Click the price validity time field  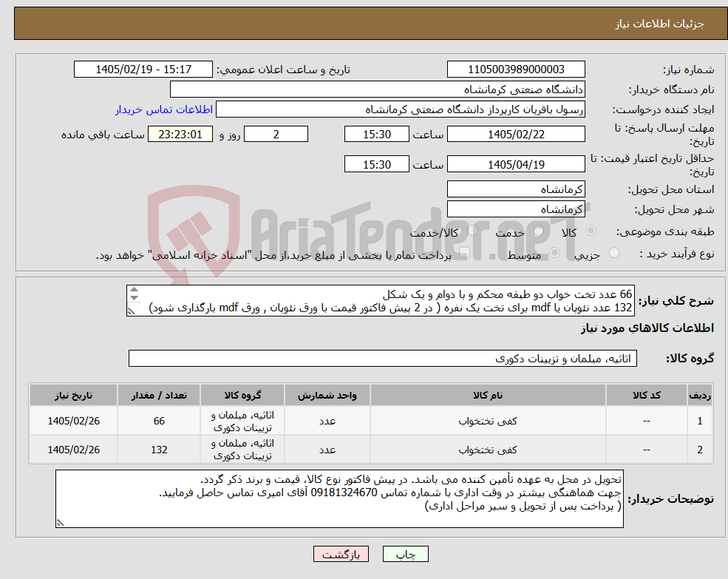click(x=376, y=164)
